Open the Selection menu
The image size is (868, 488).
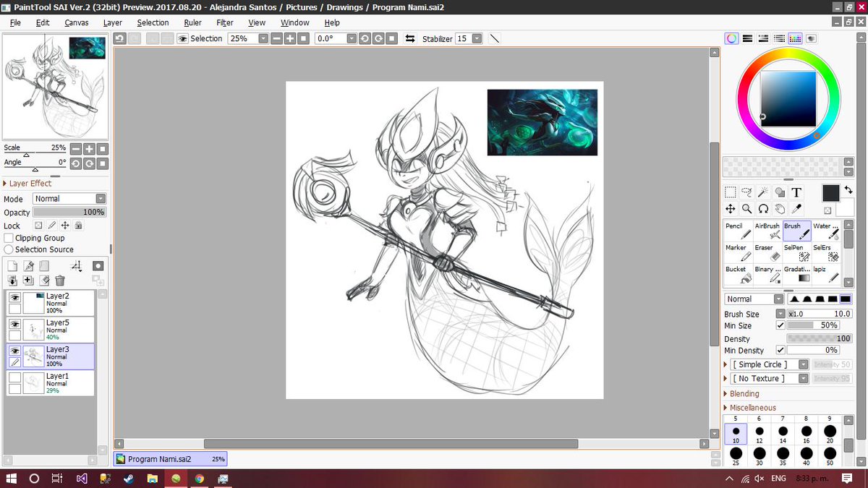click(x=153, y=22)
